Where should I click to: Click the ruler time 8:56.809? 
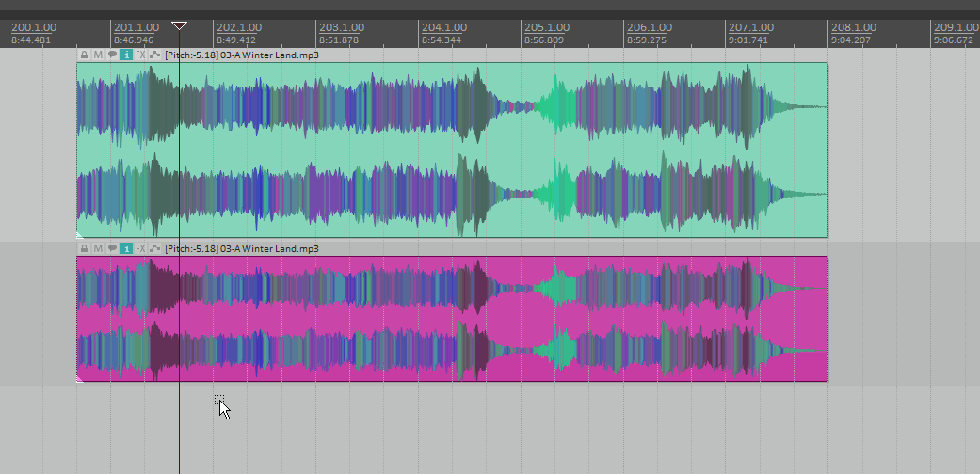click(544, 39)
